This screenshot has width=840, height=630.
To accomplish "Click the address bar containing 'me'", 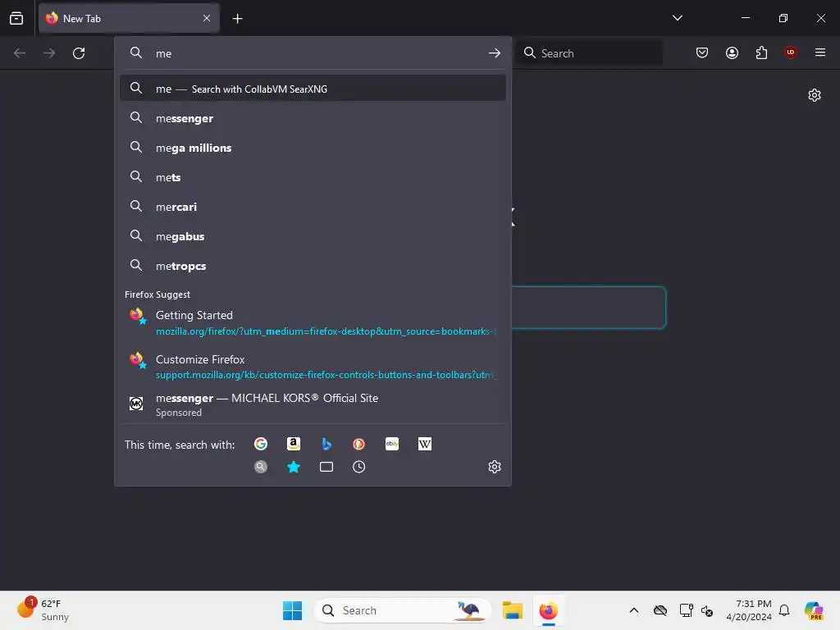I will pos(313,53).
